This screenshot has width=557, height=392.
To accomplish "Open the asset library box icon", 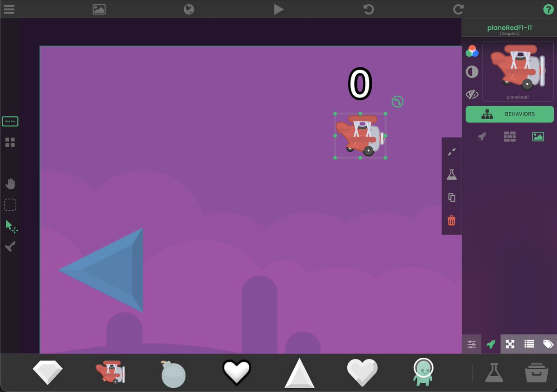I will click(537, 373).
